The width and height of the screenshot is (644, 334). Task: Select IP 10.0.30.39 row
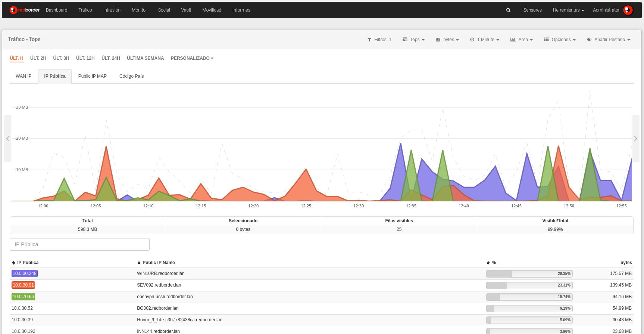[322, 320]
